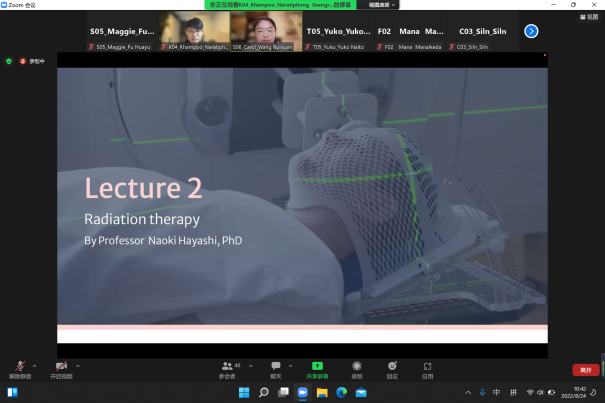Switch the view layout at top right
The image size is (605, 403).
coord(589,17)
